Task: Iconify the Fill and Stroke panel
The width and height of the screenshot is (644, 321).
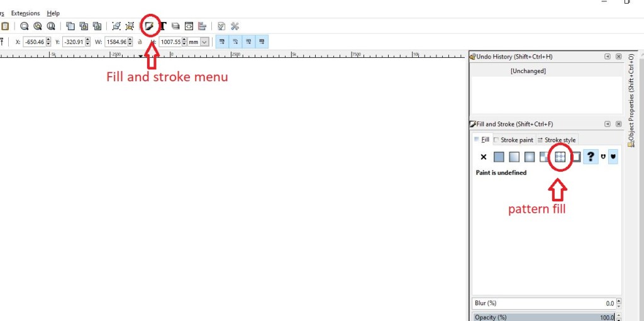Action: tap(608, 124)
